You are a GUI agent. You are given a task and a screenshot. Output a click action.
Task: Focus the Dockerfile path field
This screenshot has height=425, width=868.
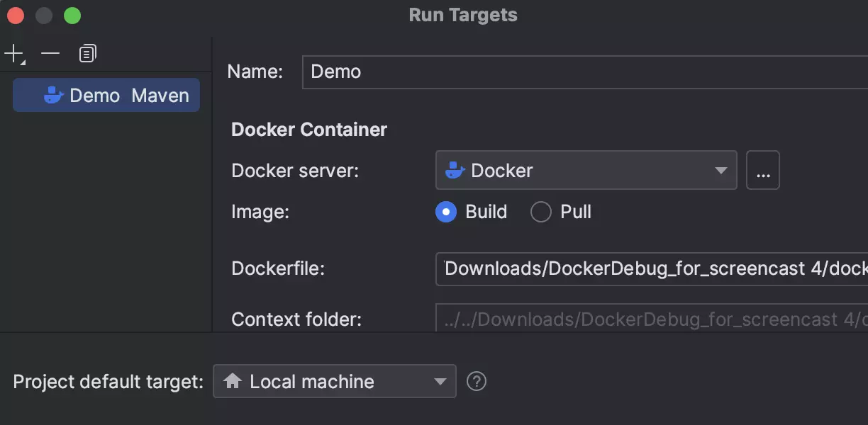tap(651, 268)
